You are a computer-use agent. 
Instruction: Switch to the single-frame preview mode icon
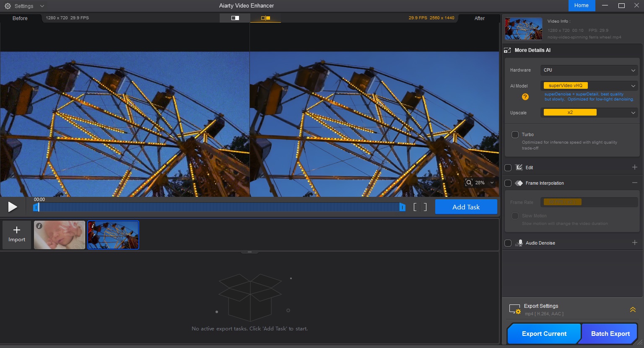pyautogui.click(x=235, y=18)
